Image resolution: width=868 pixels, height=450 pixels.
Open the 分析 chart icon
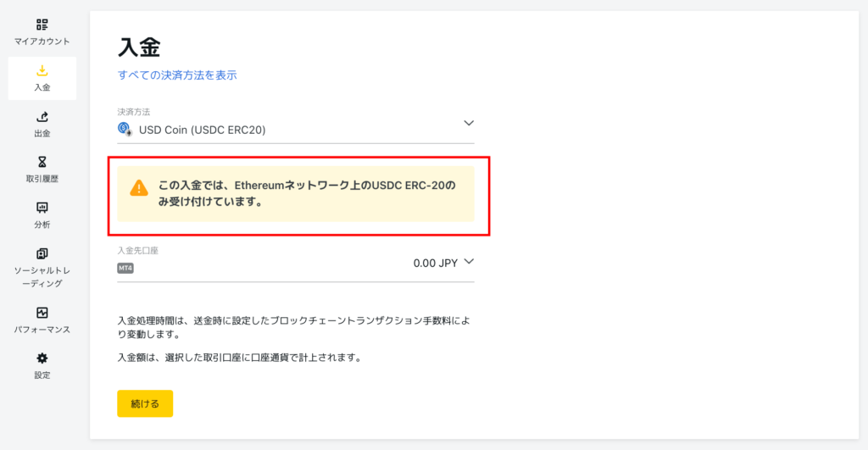tap(42, 208)
